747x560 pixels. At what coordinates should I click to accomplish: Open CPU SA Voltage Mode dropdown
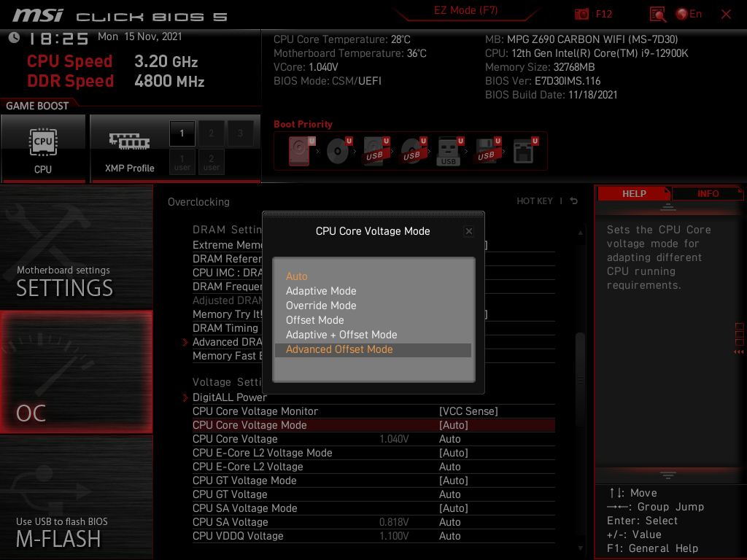pyautogui.click(x=454, y=508)
